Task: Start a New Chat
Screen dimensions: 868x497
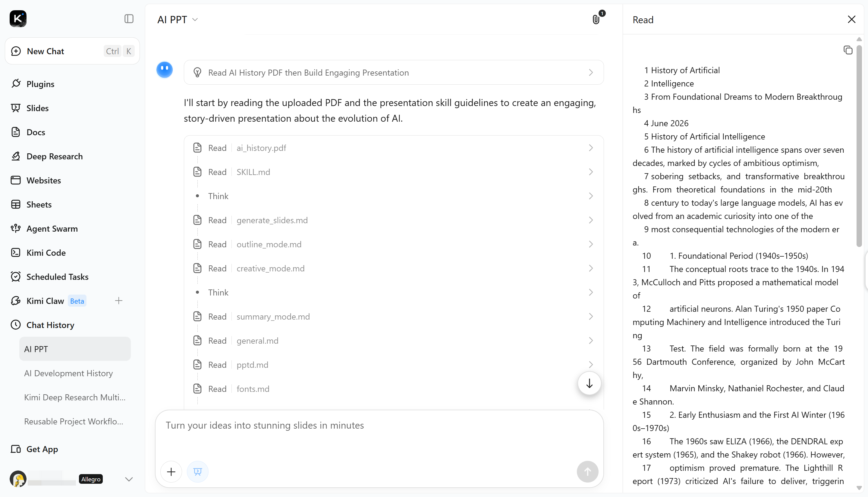Action: (x=72, y=51)
